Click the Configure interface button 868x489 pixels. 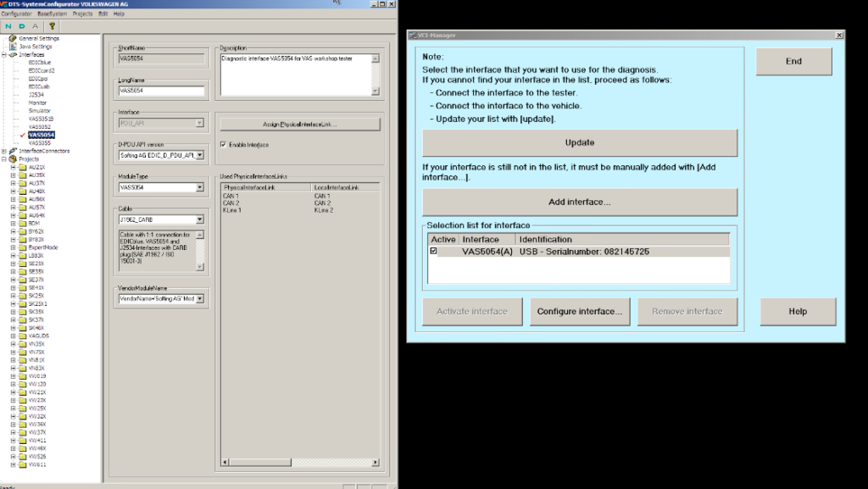[579, 311]
